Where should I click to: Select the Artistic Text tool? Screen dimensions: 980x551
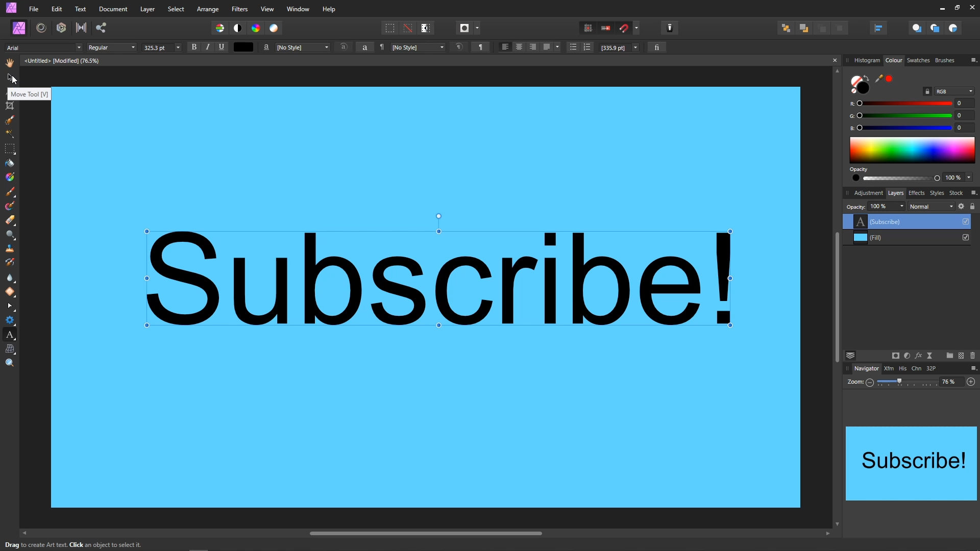point(10,335)
